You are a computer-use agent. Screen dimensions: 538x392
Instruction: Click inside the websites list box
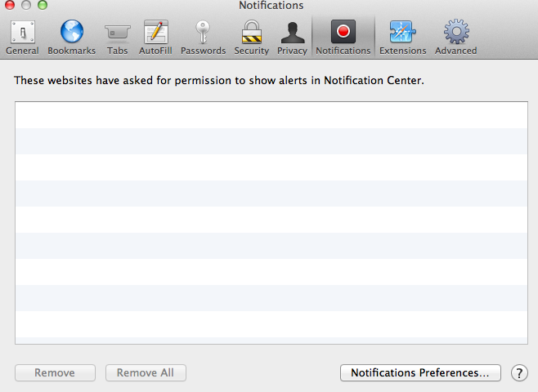271,223
